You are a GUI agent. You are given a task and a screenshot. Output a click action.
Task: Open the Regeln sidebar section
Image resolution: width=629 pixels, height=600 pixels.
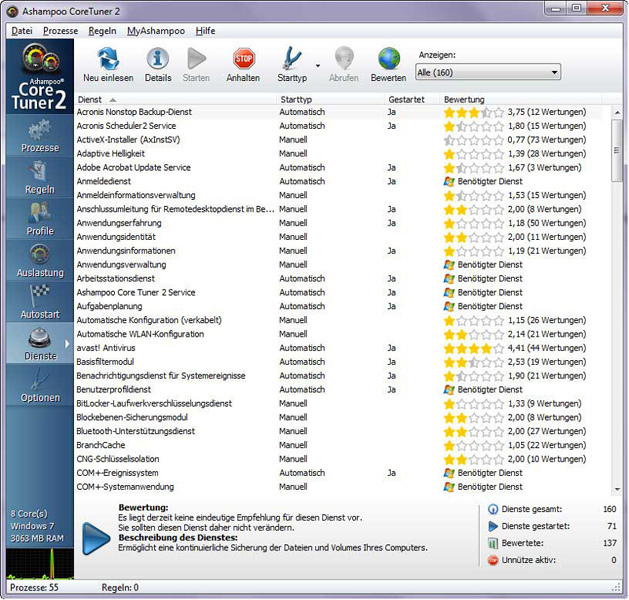click(x=40, y=178)
